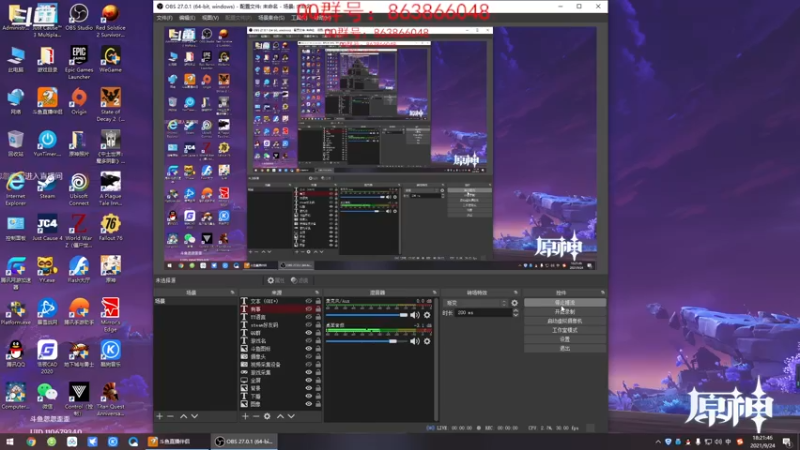
Task: Mute the 桌面音频 speaker icon
Action: tap(415, 341)
